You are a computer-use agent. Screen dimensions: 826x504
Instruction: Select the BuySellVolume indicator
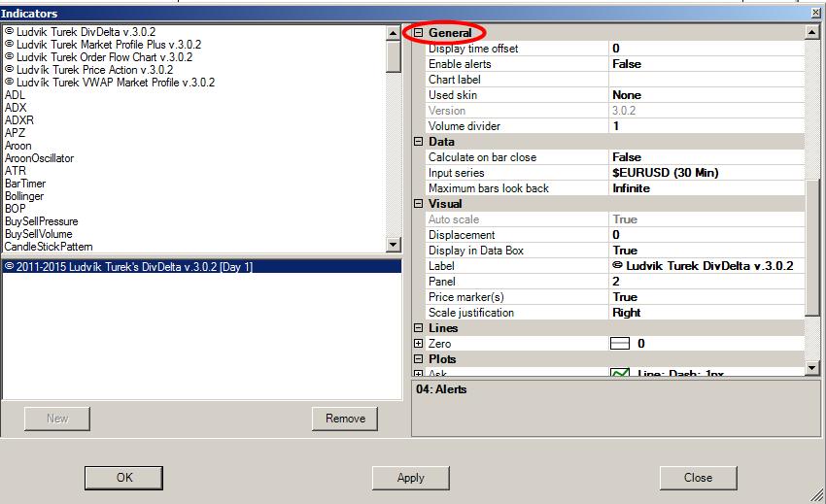[39, 234]
